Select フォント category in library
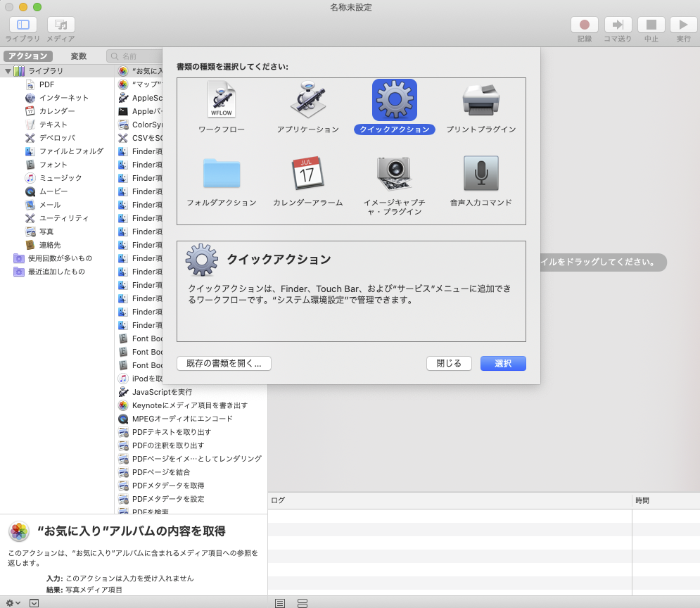 pos(53,165)
